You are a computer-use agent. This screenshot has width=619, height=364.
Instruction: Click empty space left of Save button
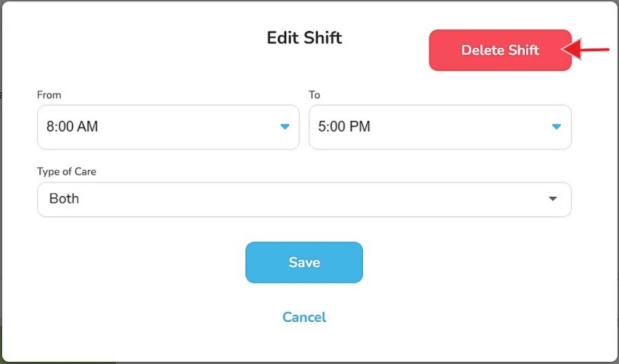(x=141, y=263)
